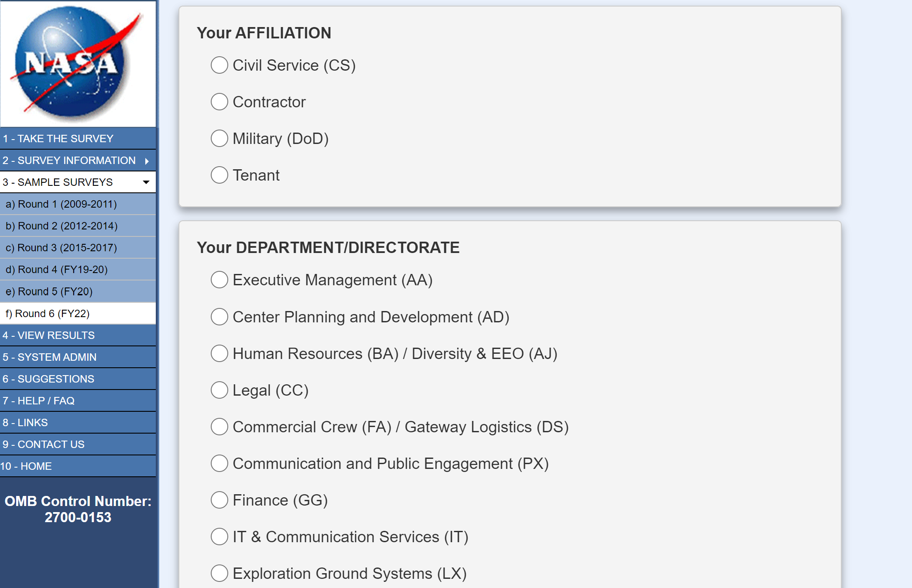Select Executive Management (AA) department
Screen dimensions: 912x588
[x=219, y=280]
